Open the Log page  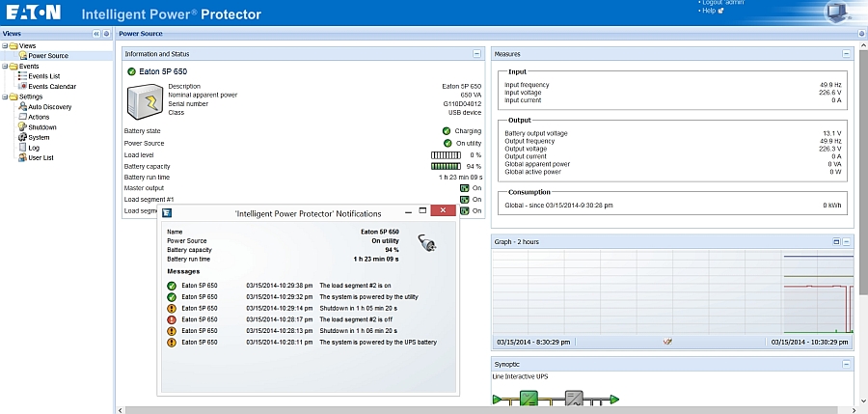point(34,148)
